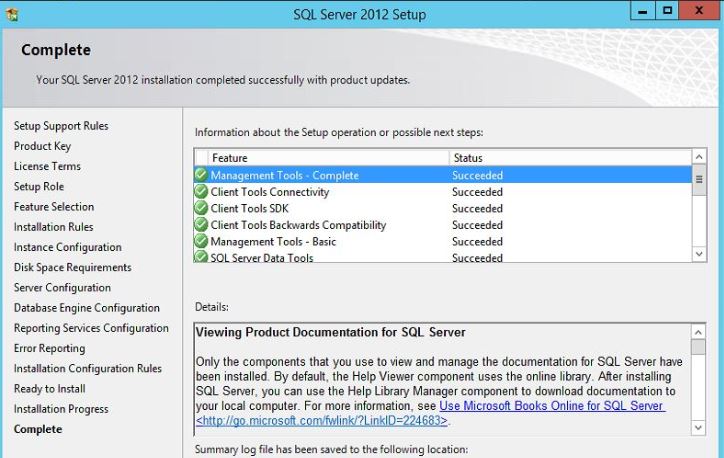Click the Details pane scroll down arrow
This screenshot has height=458, width=724.
coord(698,427)
